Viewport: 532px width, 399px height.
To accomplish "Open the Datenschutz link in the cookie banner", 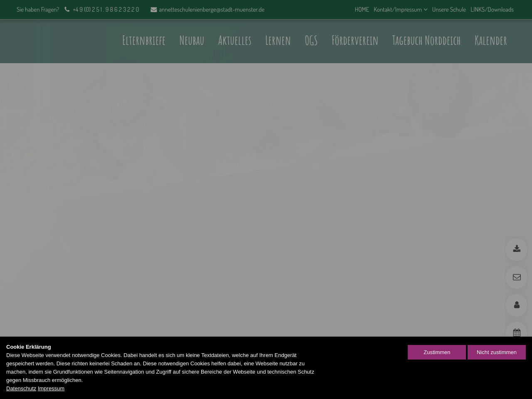I will click(x=21, y=389).
